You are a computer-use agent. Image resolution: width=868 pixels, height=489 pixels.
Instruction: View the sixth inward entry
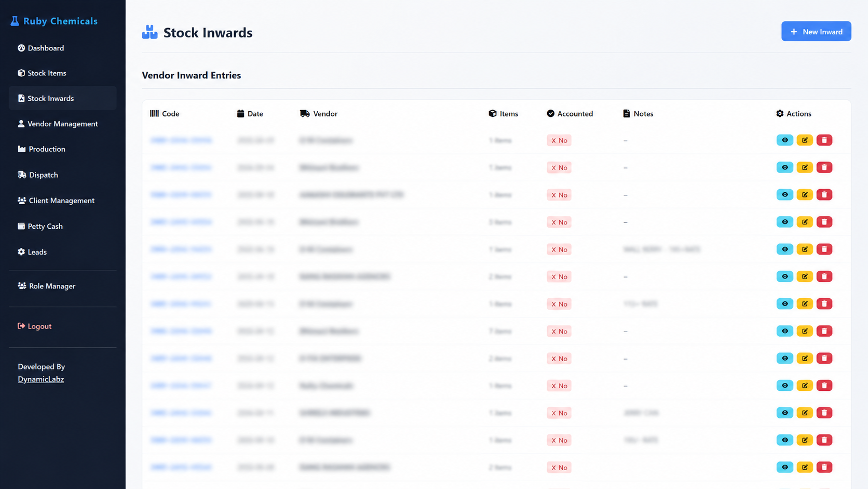(x=784, y=276)
